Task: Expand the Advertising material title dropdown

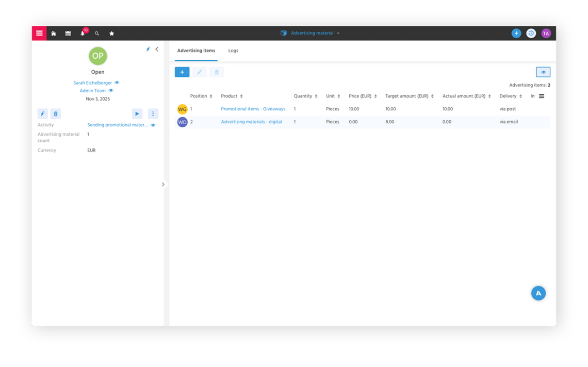Action: click(338, 34)
